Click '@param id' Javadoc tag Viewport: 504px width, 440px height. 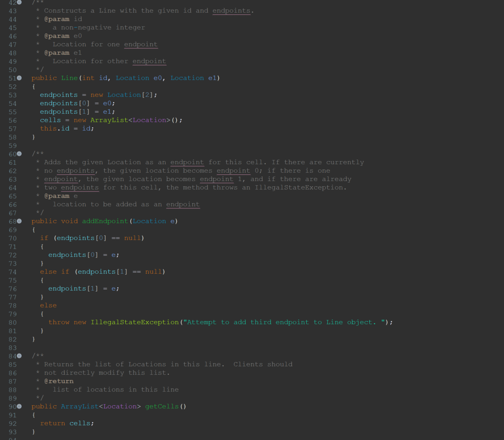63,19
